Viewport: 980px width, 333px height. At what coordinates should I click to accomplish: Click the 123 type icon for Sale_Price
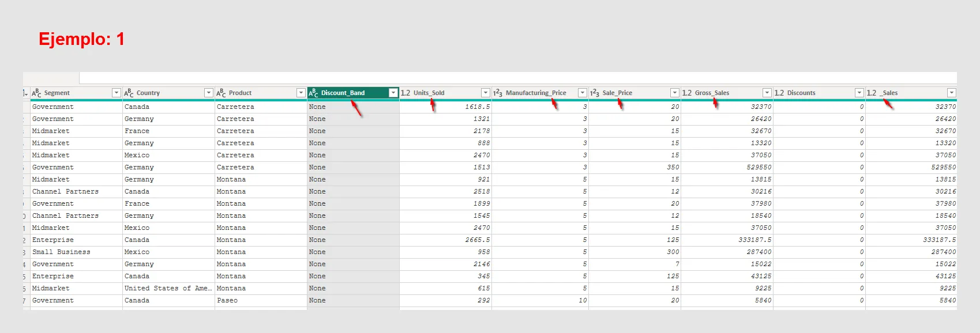coord(595,93)
